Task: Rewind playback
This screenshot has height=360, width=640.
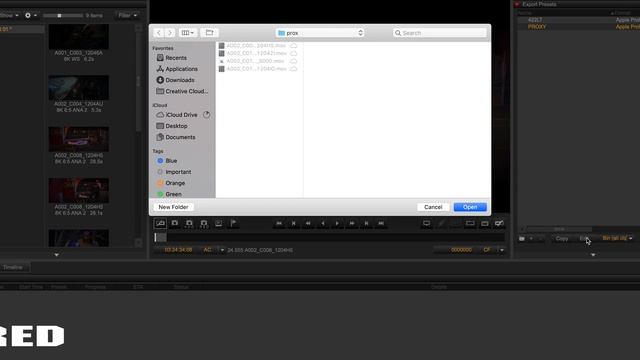Action: [x=308, y=223]
